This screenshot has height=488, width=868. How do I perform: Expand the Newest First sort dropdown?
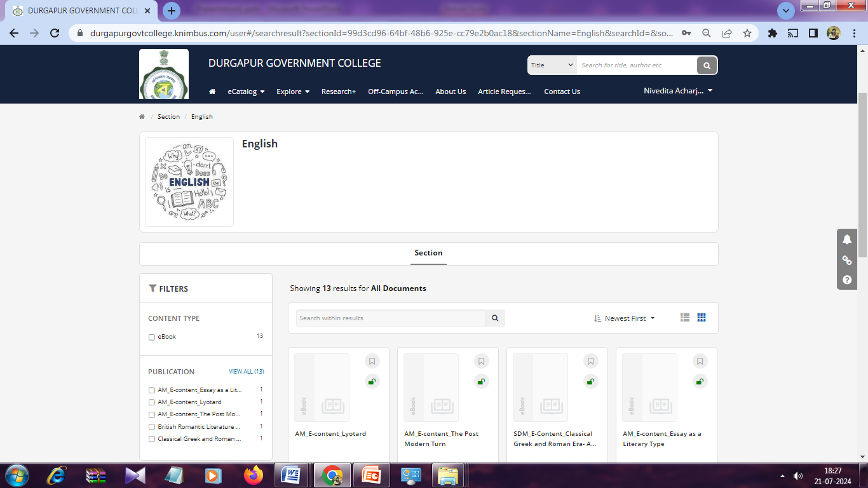click(x=625, y=318)
